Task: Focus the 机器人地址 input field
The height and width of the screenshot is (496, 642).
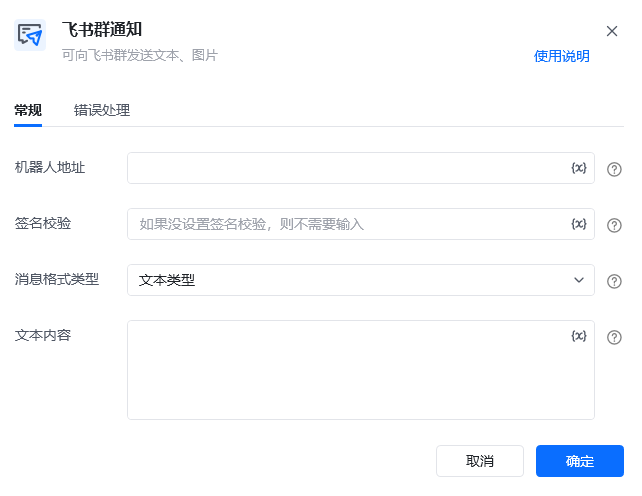Action: point(361,168)
